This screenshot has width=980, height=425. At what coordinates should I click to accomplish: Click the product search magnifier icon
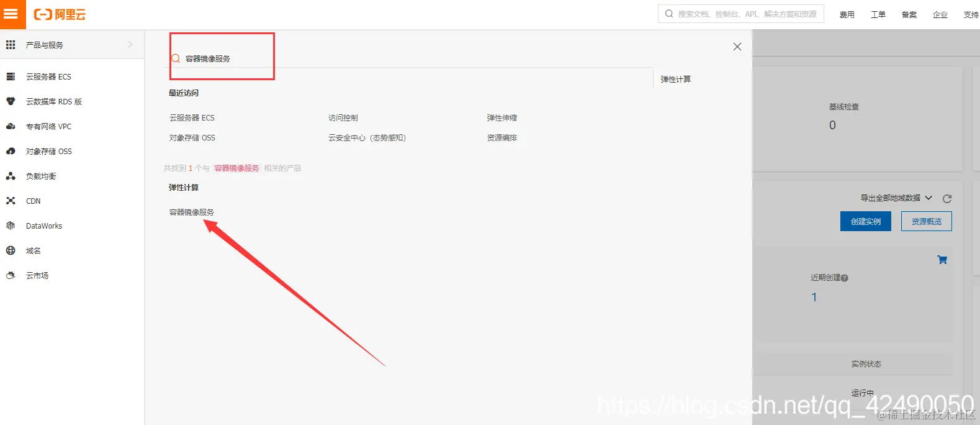pyautogui.click(x=176, y=58)
